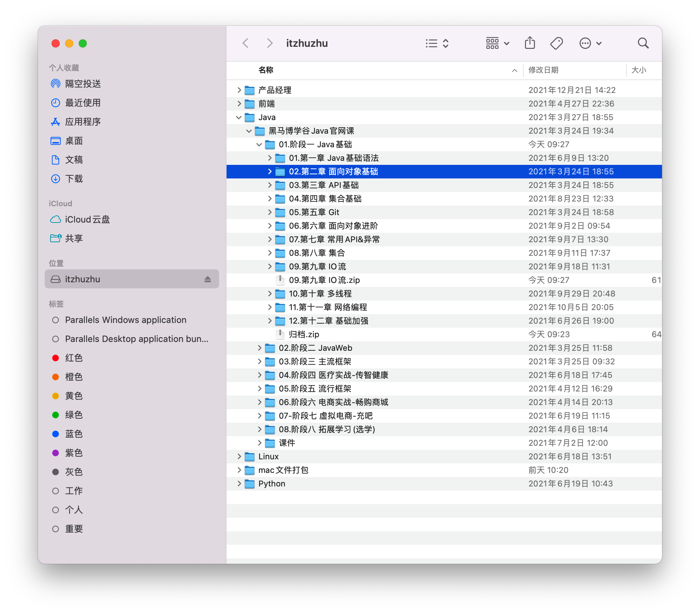Select 12.第十二章 基础加强 row

[444, 321]
